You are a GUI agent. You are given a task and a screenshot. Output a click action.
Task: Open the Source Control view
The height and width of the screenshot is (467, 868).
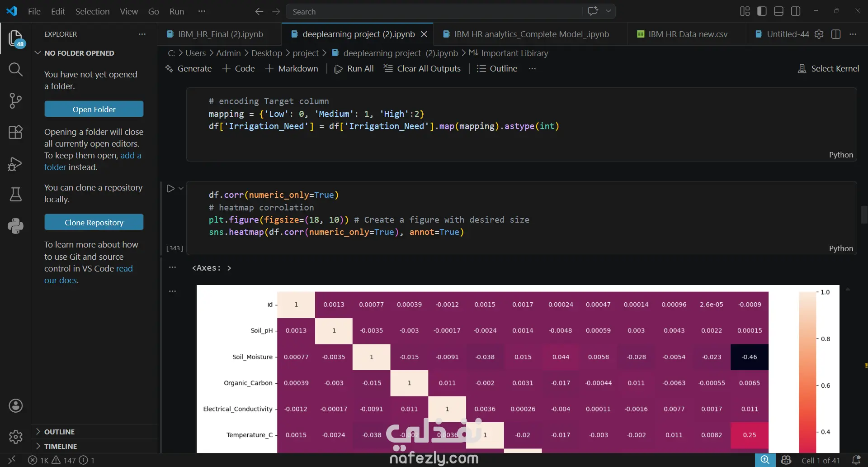coord(16,101)
